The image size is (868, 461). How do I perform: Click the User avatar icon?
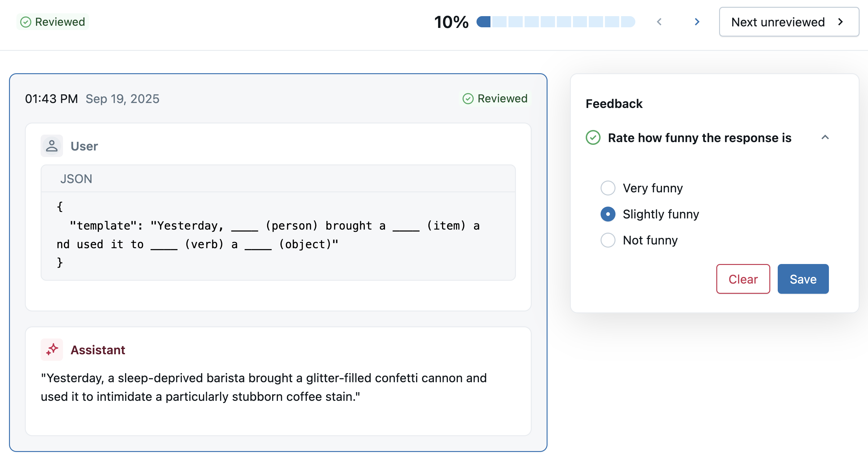click(x=51, y=145)
